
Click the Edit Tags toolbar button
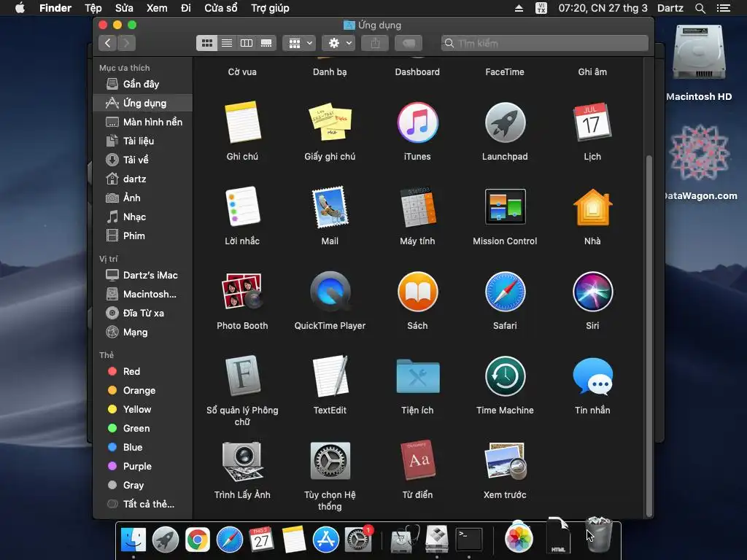[409, 43]
